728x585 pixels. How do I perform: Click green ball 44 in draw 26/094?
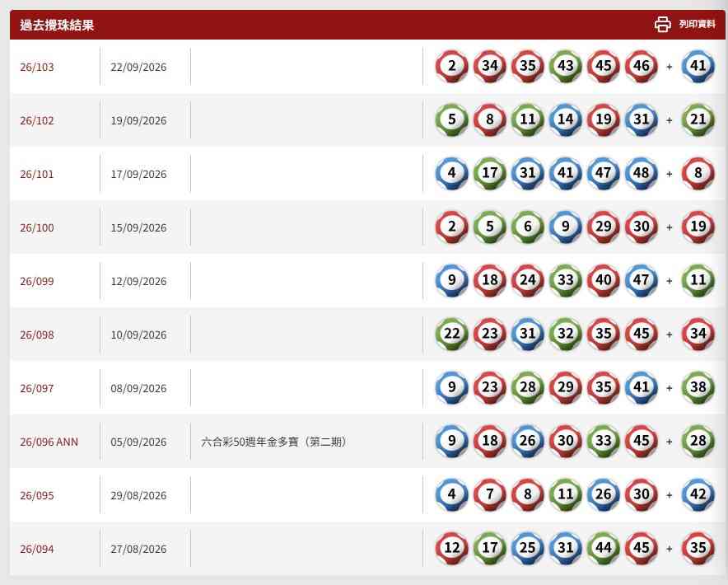click(603, 548)
